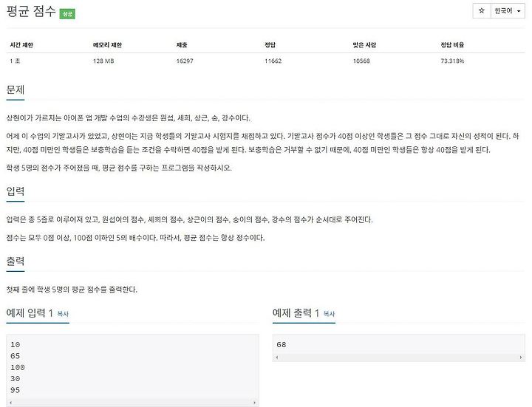Click the dropdown caret beside 한국어
The width and height of the screenshot is (532, 407).
519,11
